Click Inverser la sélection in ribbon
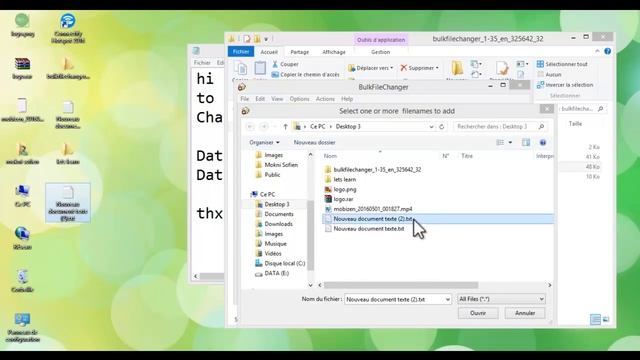Image resolution: width=640 pixels, height=360 pixels. coord(565,85)
